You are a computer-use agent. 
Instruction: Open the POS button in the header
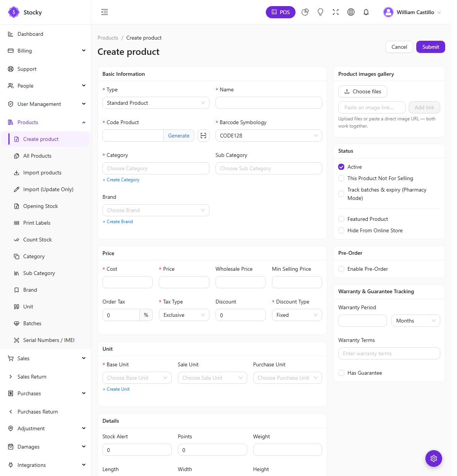(280, 12)
